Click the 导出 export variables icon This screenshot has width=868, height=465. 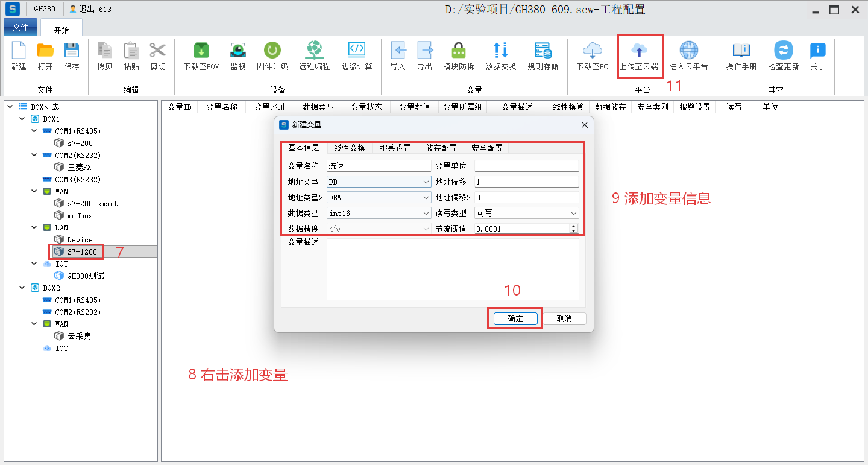[x=424, y=51]
